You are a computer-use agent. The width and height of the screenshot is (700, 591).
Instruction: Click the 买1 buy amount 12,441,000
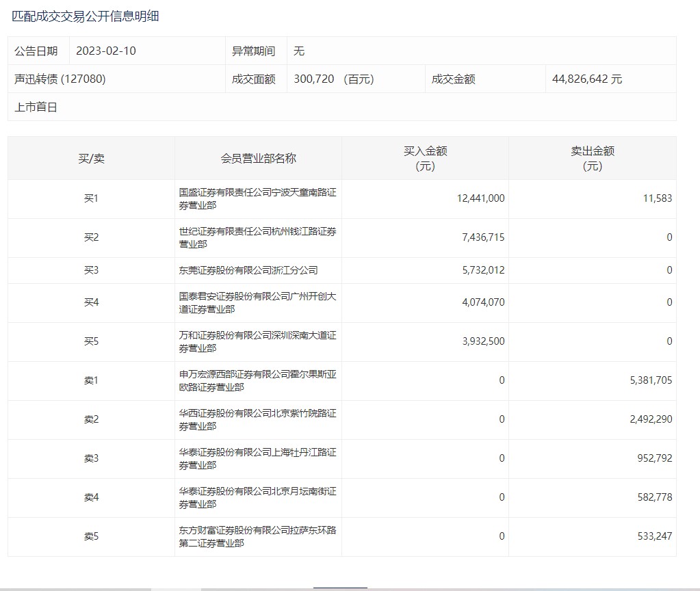(x=480, y=198)
